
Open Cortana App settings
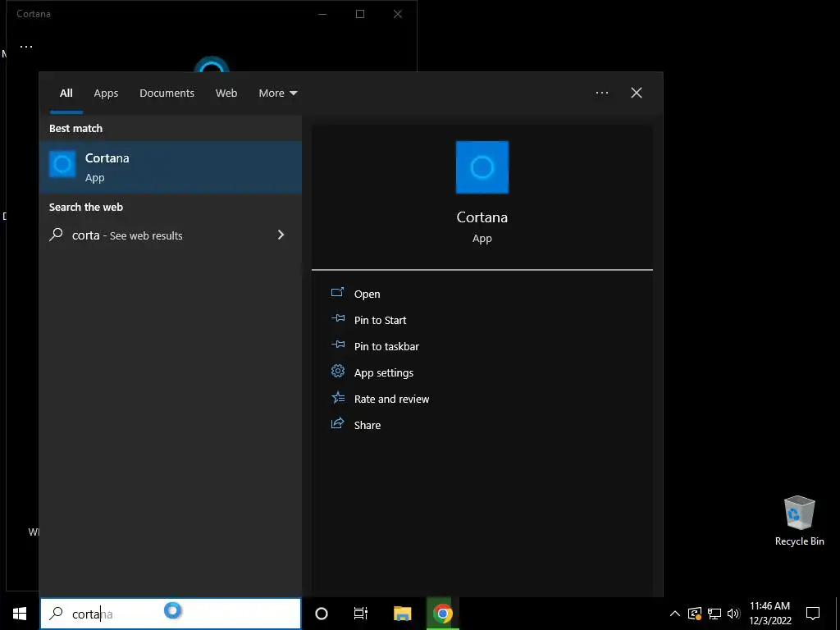[x=384, y=372]
